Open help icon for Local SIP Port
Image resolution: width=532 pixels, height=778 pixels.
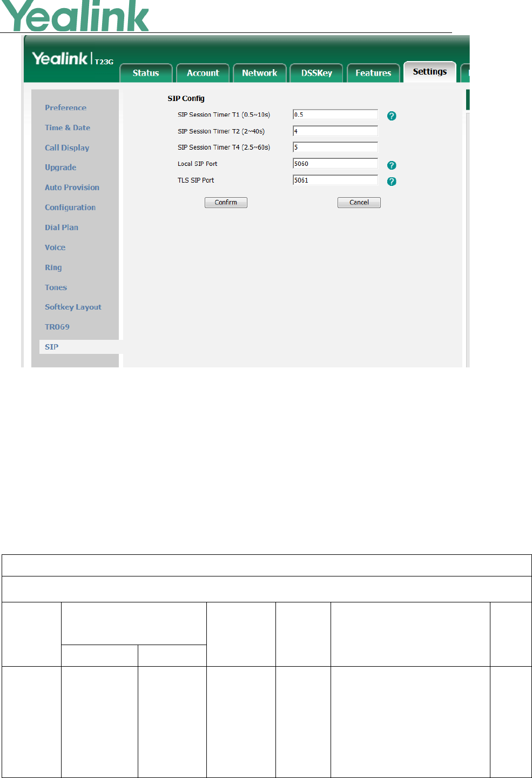(392, 165)
